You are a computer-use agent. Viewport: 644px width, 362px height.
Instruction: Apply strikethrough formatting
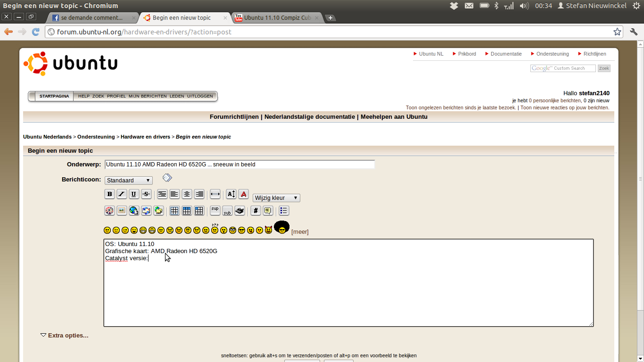[146, 194]
